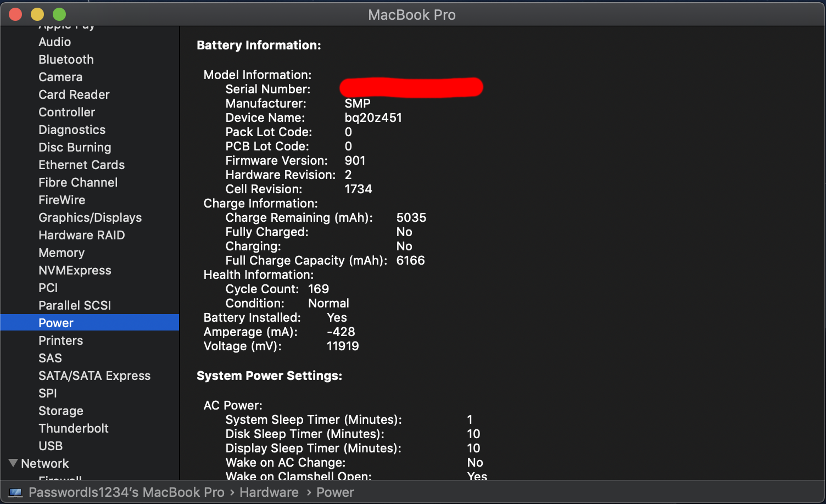Viewport: 826px width, 504px height.
Task: Click the AC Power label
Action: coord(233,405)
